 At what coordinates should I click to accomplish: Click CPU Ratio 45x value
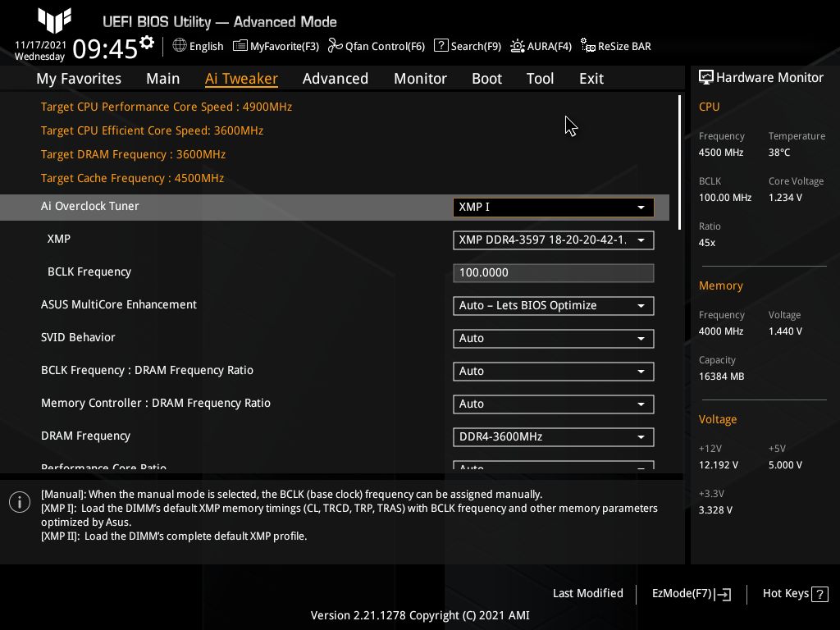(x=706, y=243)
